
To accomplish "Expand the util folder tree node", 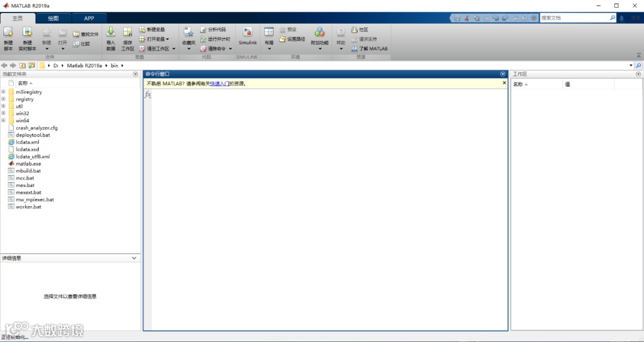I will 4,106.
